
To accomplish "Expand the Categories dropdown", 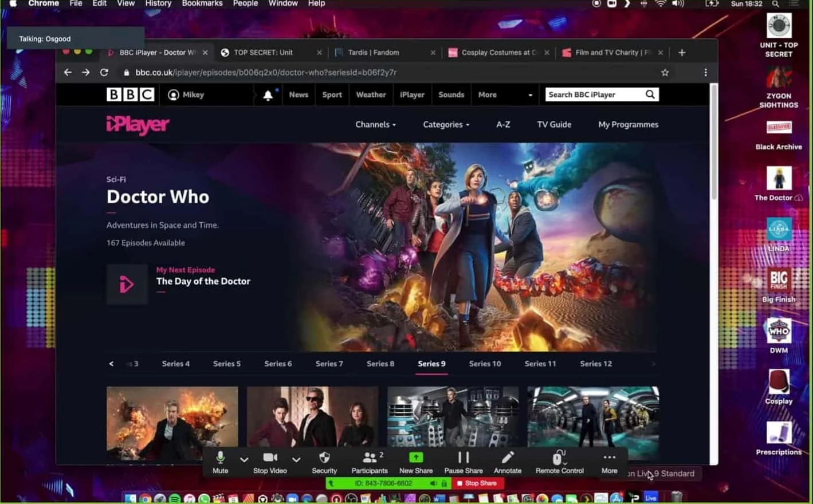I will pos(446,125).
